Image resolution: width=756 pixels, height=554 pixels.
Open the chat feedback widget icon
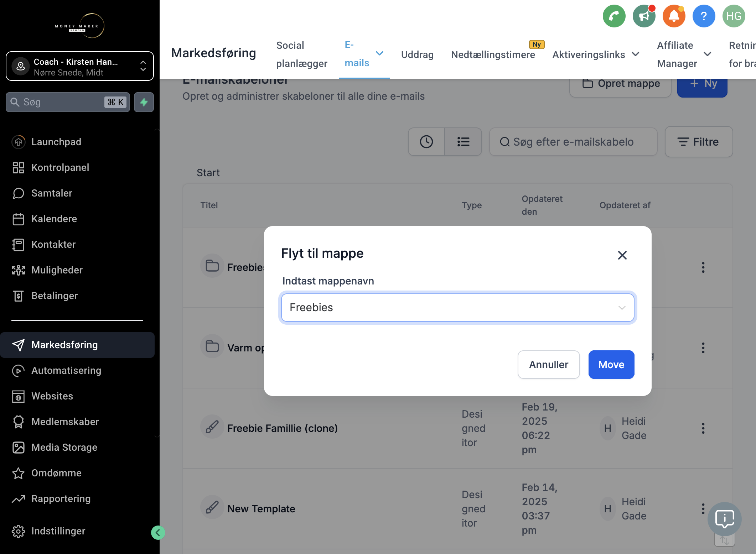point(724,519)
